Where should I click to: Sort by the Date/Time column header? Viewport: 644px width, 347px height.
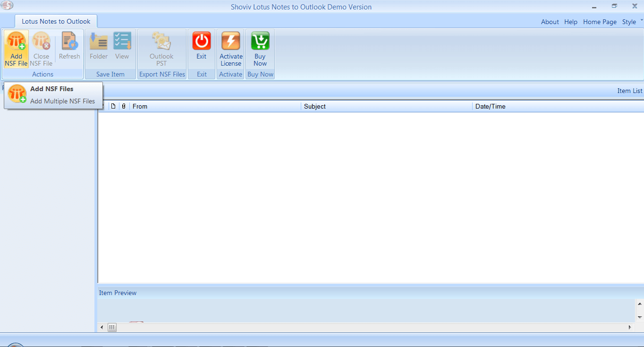559,106
